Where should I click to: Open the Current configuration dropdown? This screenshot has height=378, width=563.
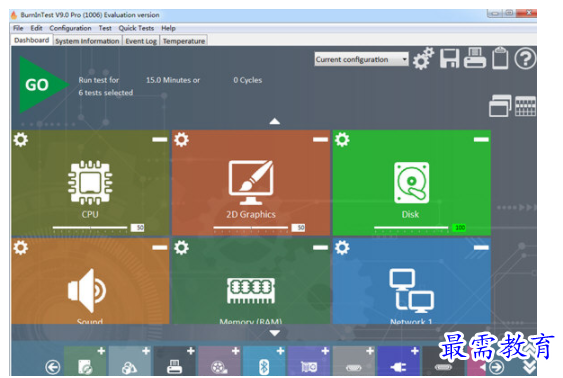[362, 59]
